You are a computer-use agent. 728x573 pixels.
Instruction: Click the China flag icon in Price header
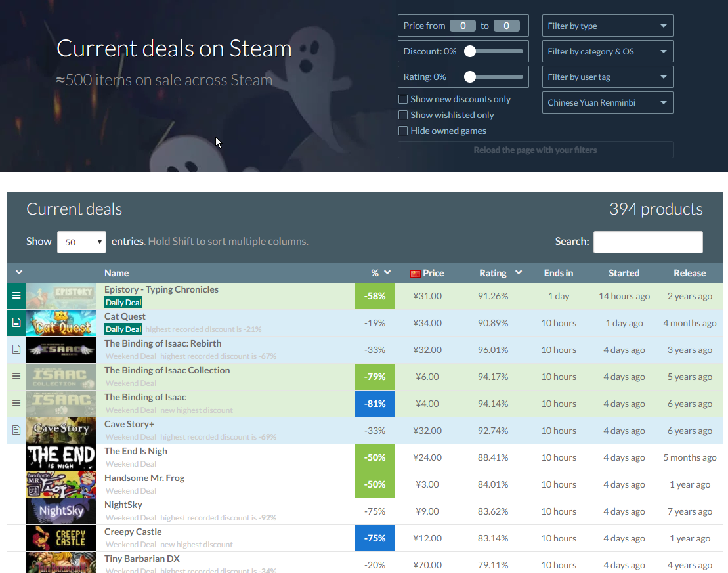[415, 274]
